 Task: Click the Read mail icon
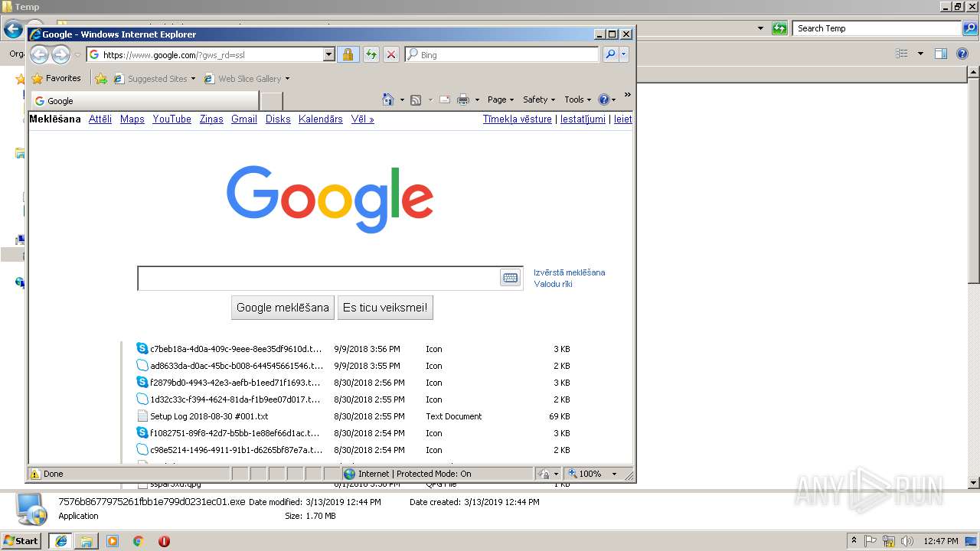444,99
